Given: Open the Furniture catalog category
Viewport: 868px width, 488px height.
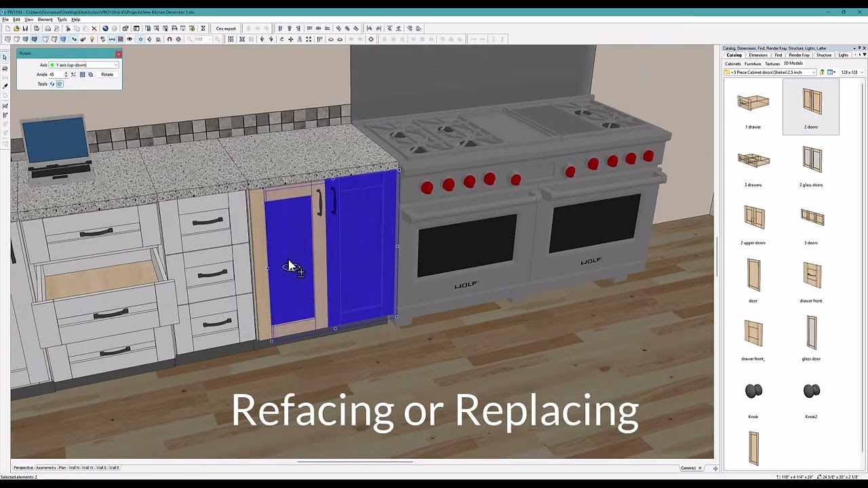Looking at the screenshot, I should [x=753, y=64].
